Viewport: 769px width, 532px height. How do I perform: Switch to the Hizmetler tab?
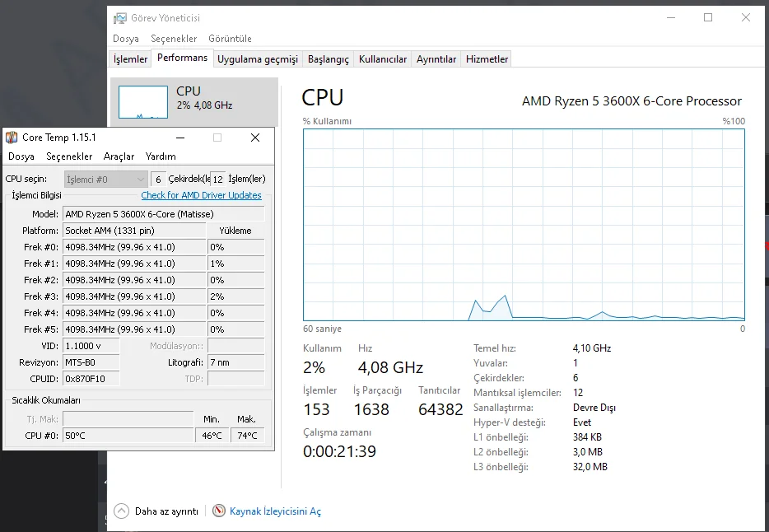[487, 58]
